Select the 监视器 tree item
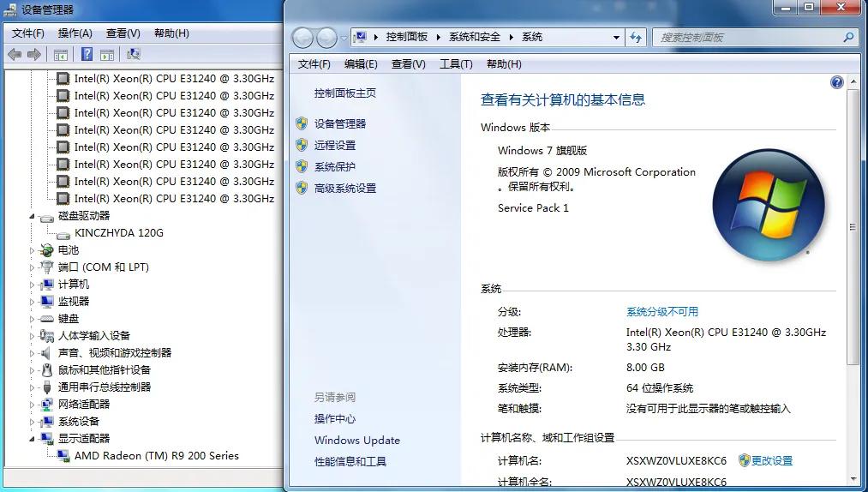The height and width of the screenshot is (492, 868). pyautogui.click(x=74, y=302)
